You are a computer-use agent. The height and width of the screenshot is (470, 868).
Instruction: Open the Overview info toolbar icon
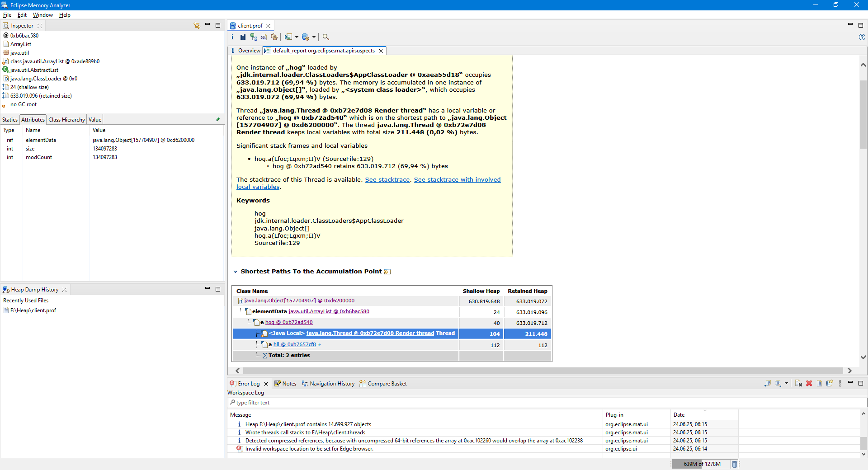pyautogui.click(x=232, y=37)
